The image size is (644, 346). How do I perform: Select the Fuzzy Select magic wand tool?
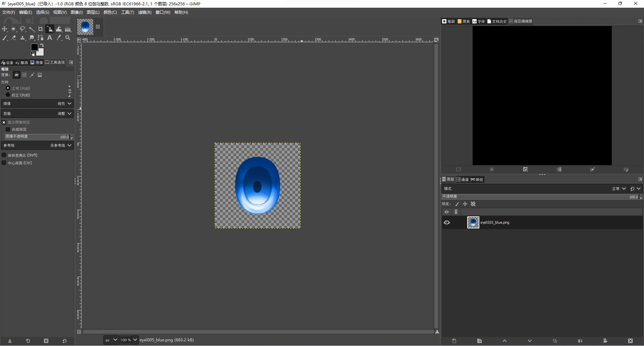[32, 29]
